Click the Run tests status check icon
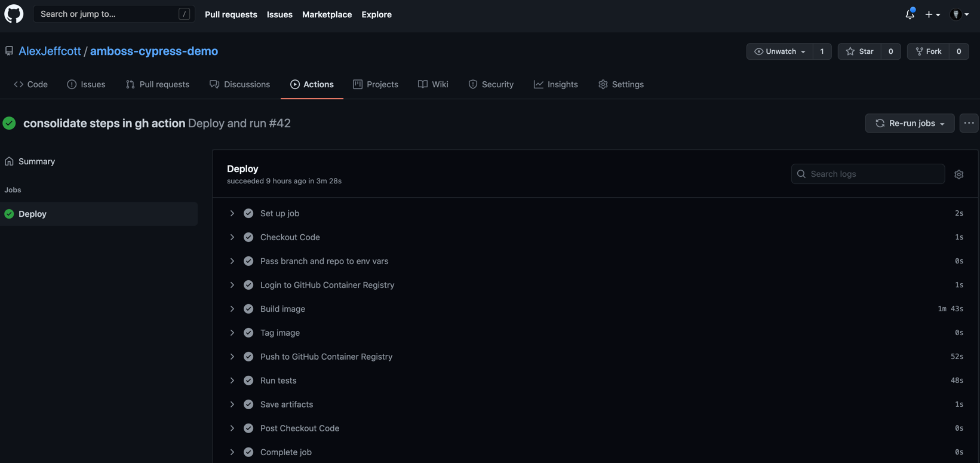 pyautogui.click(x=248, y=381)
